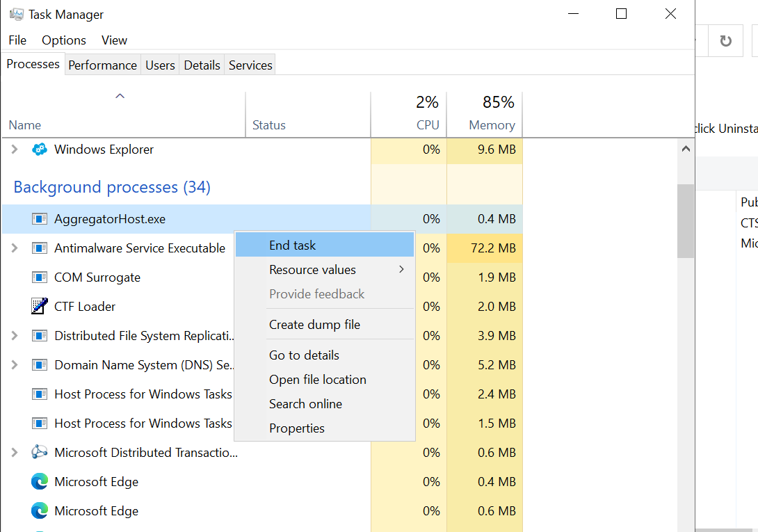Click the 9.6 MB memory value
The height and width of the screenshot is (532, 758).
click(497, 150)
